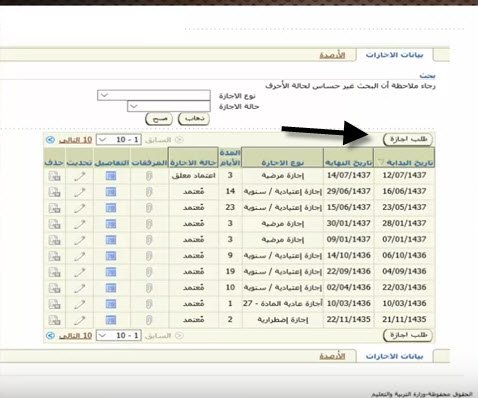Screen dimensions: 478x398
Task: View details of the 07/01/1437 leave
Action: pos(111,240)
